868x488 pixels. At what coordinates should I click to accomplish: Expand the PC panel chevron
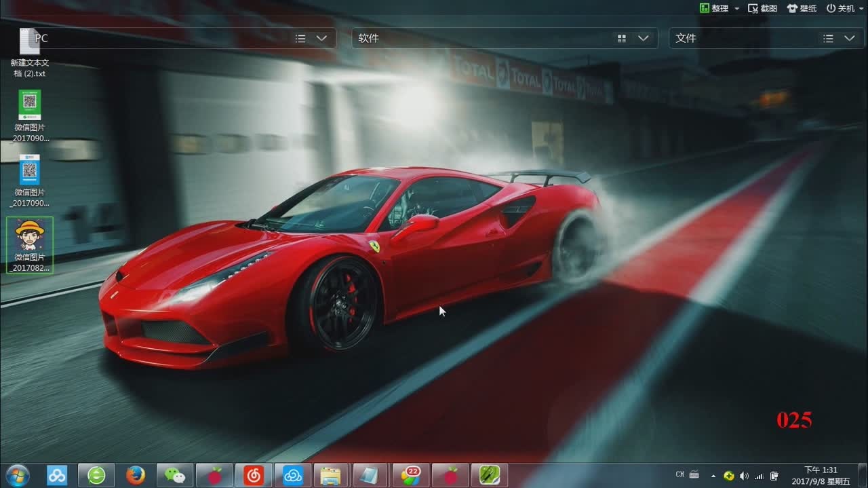coord(322,39)
